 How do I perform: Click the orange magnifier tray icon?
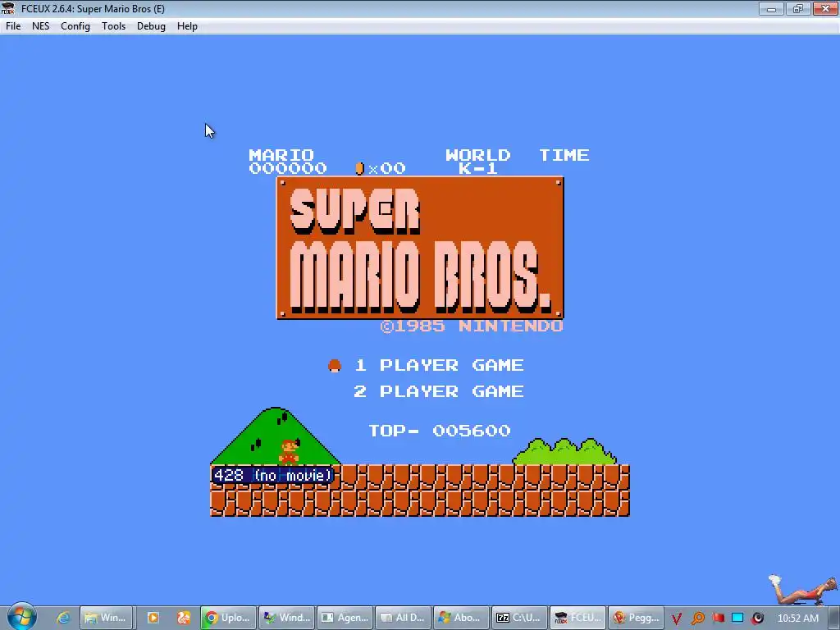tap(697, 619)
